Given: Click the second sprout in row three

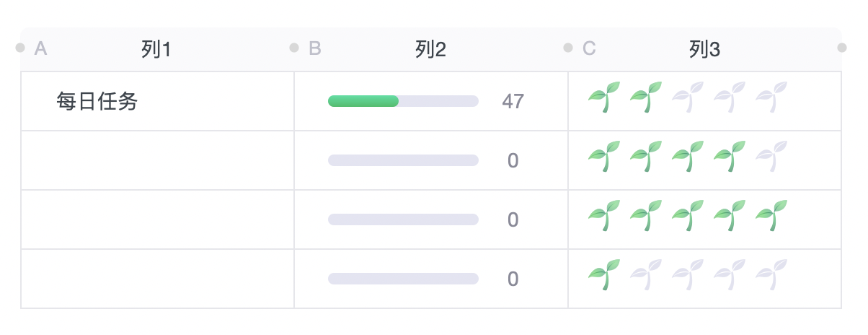Looking at the screenshot, I should pyautogui.click(x=646, y=216).
